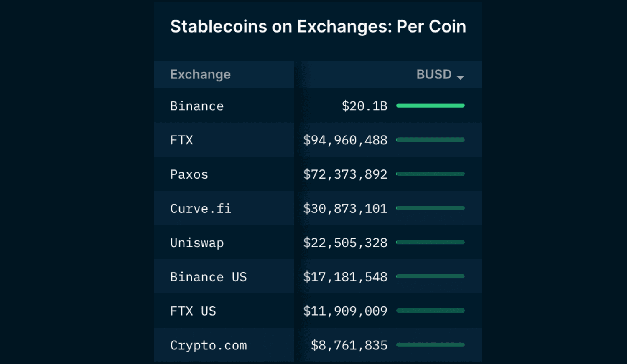Click the Binance US label
627x364 pixels.
[x=209, y=277]
